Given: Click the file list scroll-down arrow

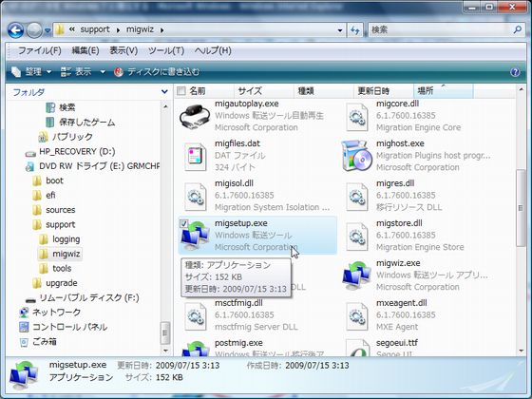Looking at the screenshot, I should point(521,351).
